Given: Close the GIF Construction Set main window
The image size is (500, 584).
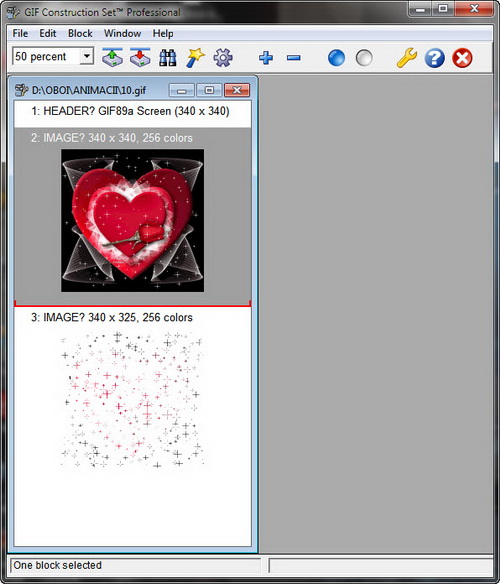Looking at the screenshot, I should point(474,9).
